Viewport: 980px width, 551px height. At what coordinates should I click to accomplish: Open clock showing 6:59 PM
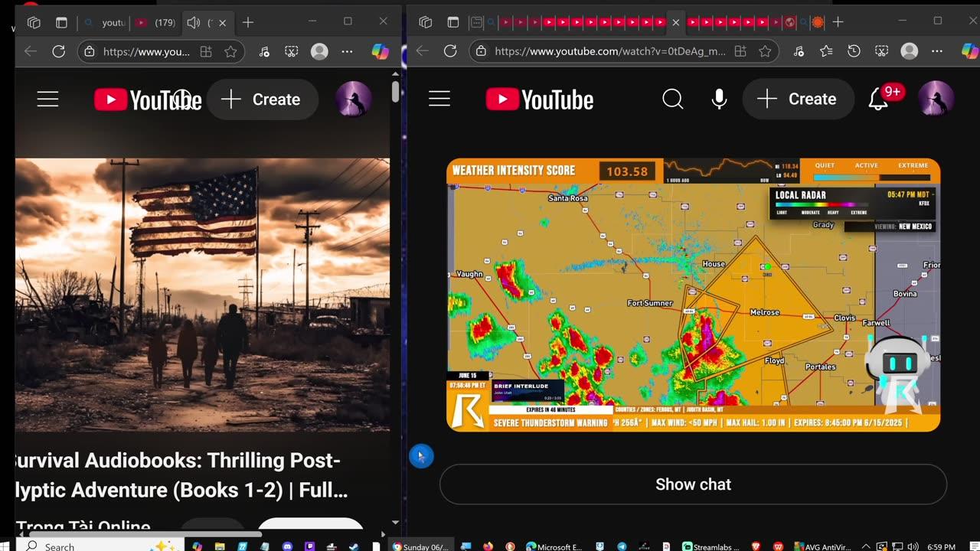tap(940, 546)
